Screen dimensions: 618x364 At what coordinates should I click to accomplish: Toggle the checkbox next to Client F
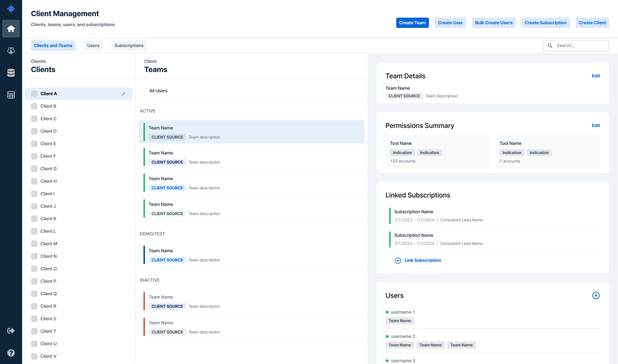tap(34, 156)
